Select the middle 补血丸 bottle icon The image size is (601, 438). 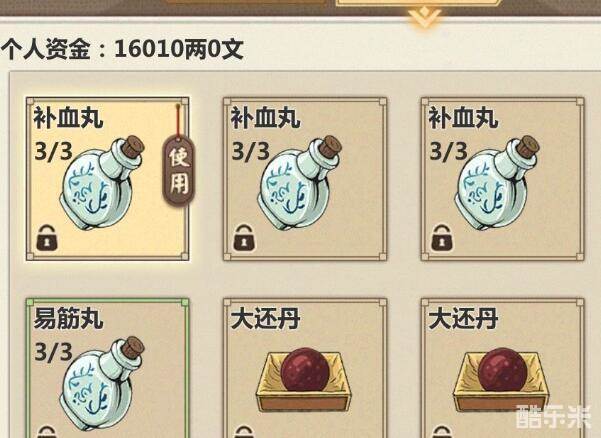tap(299, 183)
